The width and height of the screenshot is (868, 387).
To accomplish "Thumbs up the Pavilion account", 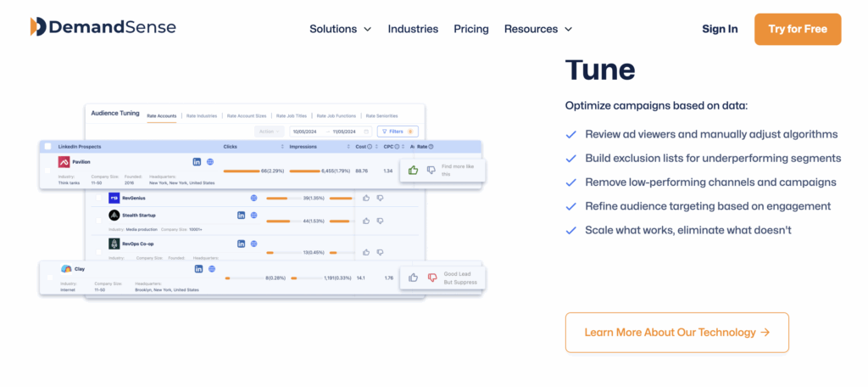I will coord(413,171).
